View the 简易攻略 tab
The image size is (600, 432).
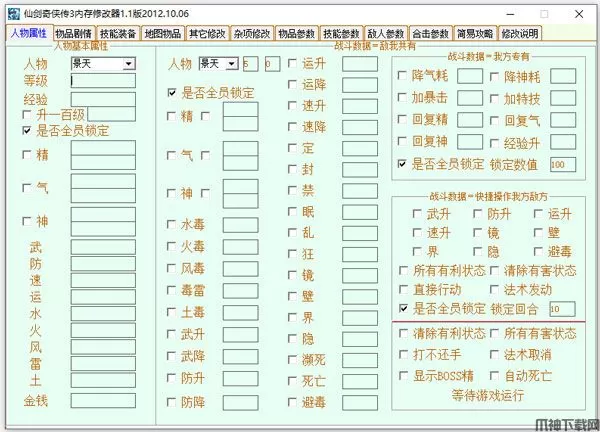pos(475,34)
